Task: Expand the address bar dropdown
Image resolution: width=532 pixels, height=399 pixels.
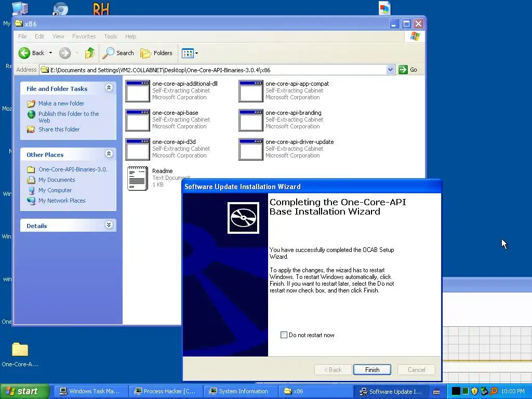Action: coord(390,70)
